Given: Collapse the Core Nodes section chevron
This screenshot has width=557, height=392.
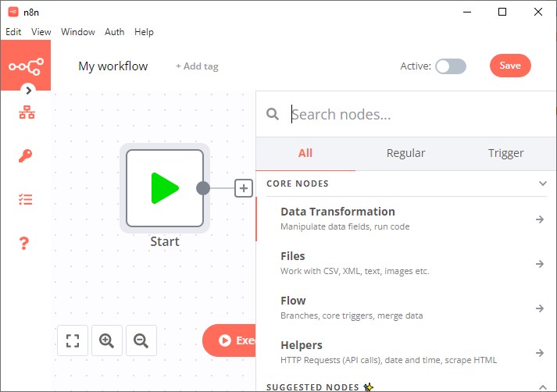Looking at the screenshot, I should coord(542,184).
